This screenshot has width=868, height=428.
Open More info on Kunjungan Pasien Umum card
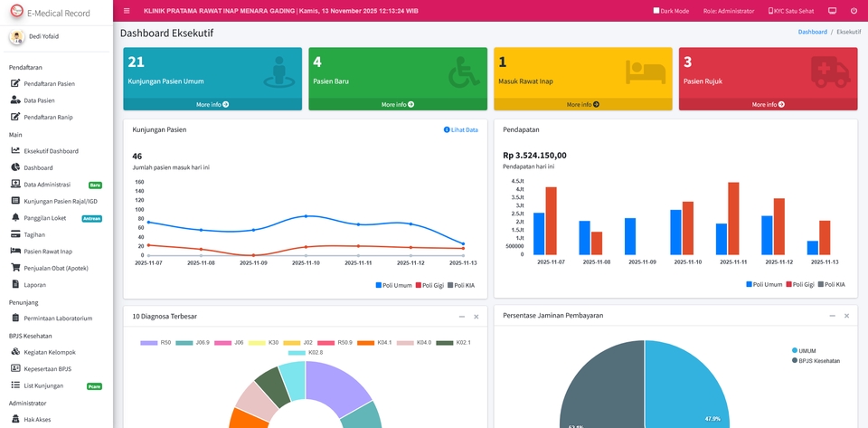pyautogui.click(x=212, y=104)
